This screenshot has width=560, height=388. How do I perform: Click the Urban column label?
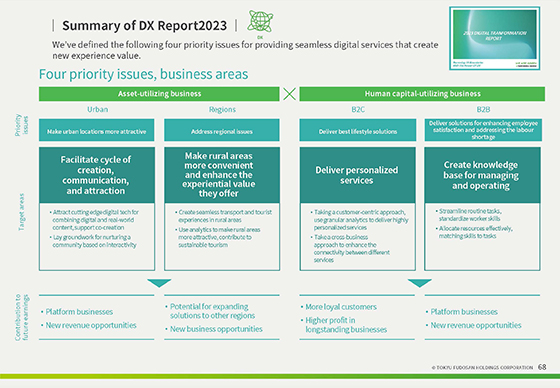click(98, 110)
